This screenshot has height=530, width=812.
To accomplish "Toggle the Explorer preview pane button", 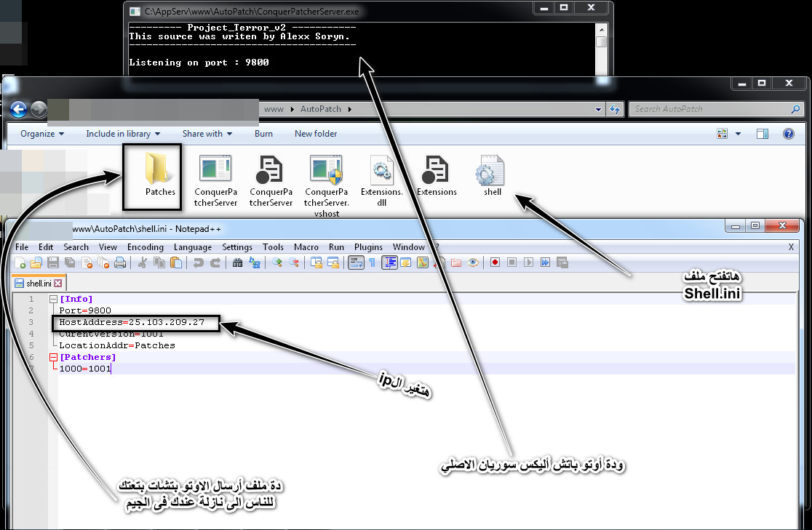I will coord(763,134).
